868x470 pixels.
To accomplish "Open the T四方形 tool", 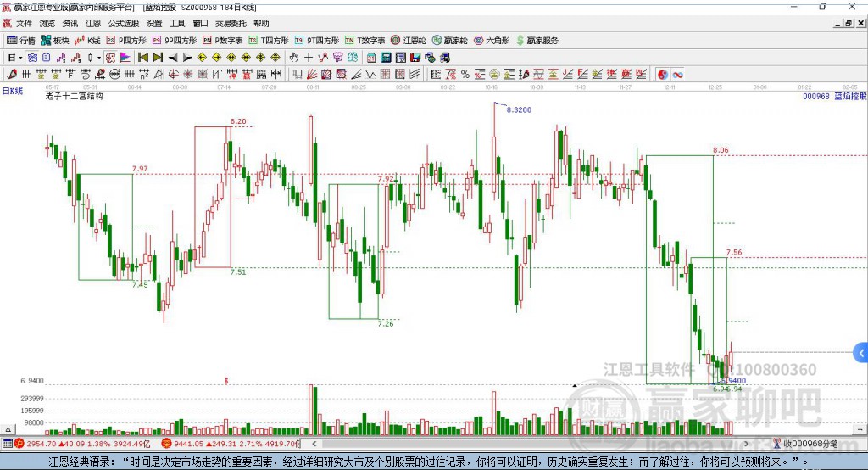I will pos(269,41).
